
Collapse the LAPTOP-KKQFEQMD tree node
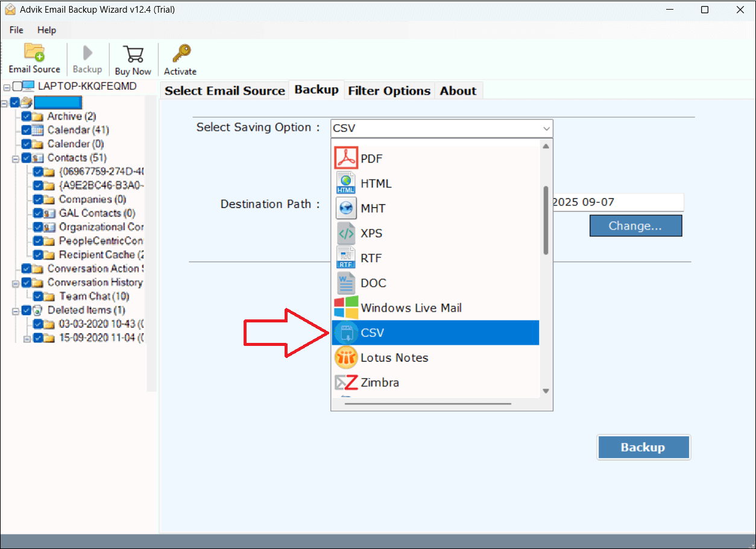[7, 87]
